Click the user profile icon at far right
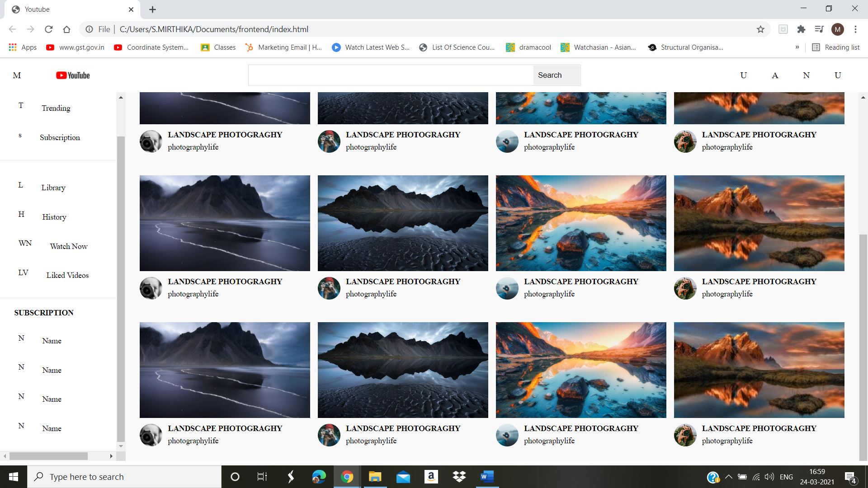The width and height of the screenshot is (868, 488). click(x=837, y=75)
